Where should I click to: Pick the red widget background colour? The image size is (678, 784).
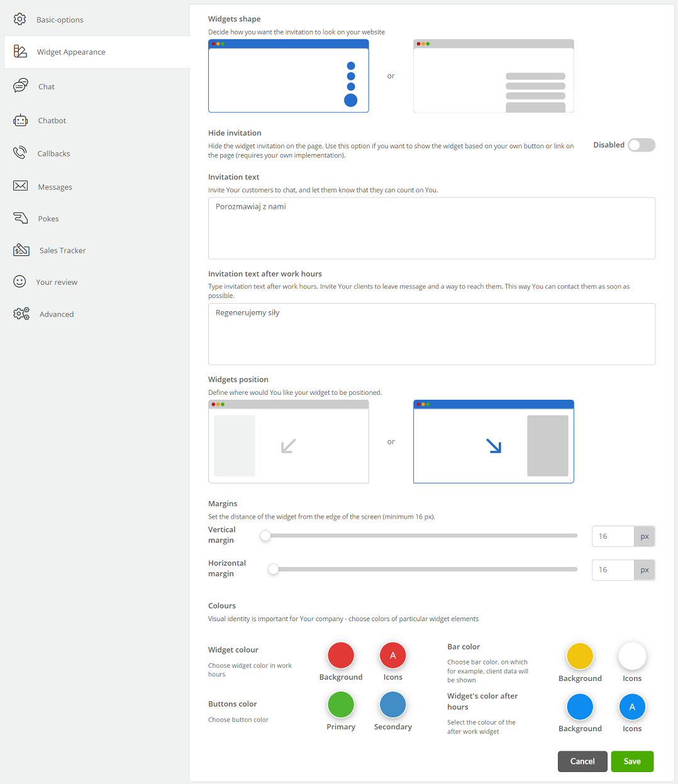pyautogui.click(x=341, y=655)
